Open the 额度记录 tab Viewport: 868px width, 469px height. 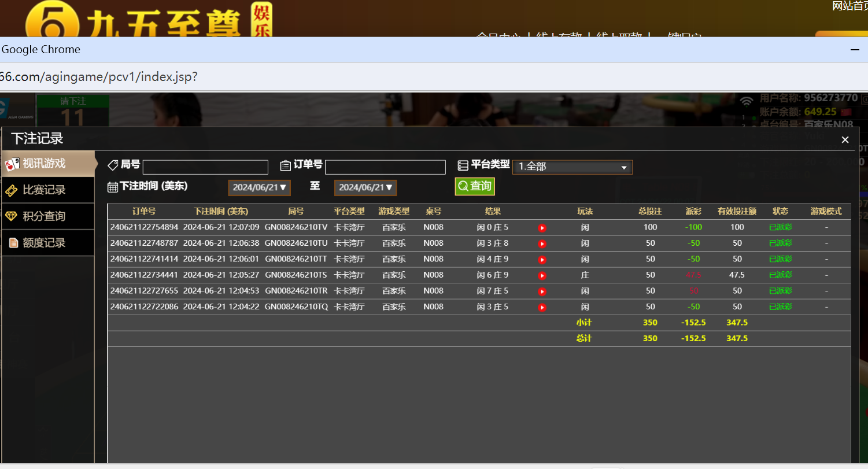point(48,243)
